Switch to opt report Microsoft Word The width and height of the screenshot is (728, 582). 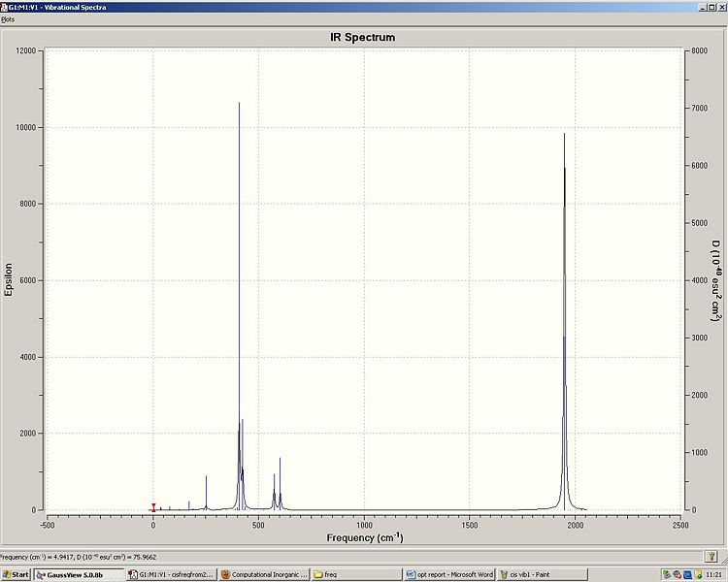click(x=449, y=574)
